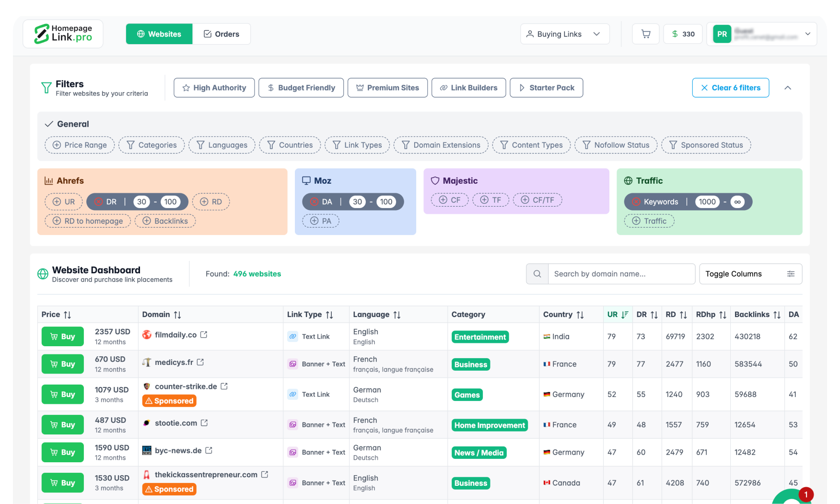The image size is (840, 504).
Task: Open medicys.fr external link icon
Action: (x=200, y=362)
